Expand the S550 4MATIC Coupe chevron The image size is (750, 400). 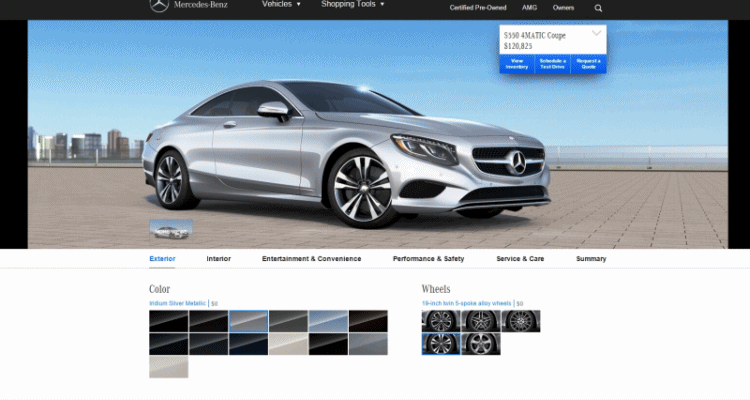coord(596,33)
